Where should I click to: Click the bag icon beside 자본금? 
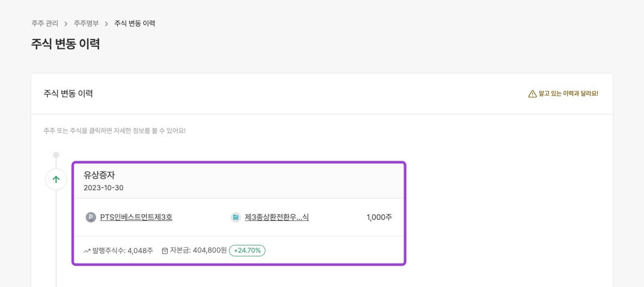click(x=165, y=251)
